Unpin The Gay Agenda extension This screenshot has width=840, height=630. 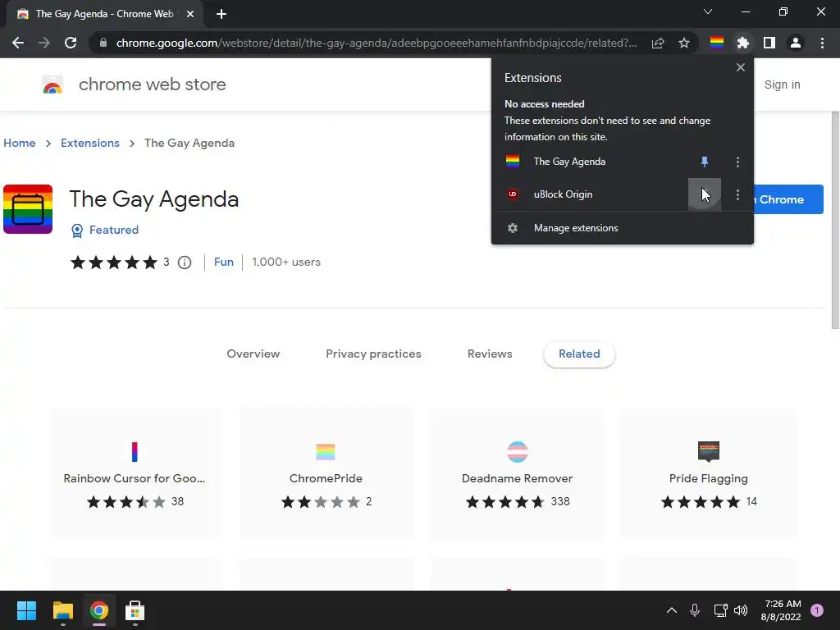[705, 162]
